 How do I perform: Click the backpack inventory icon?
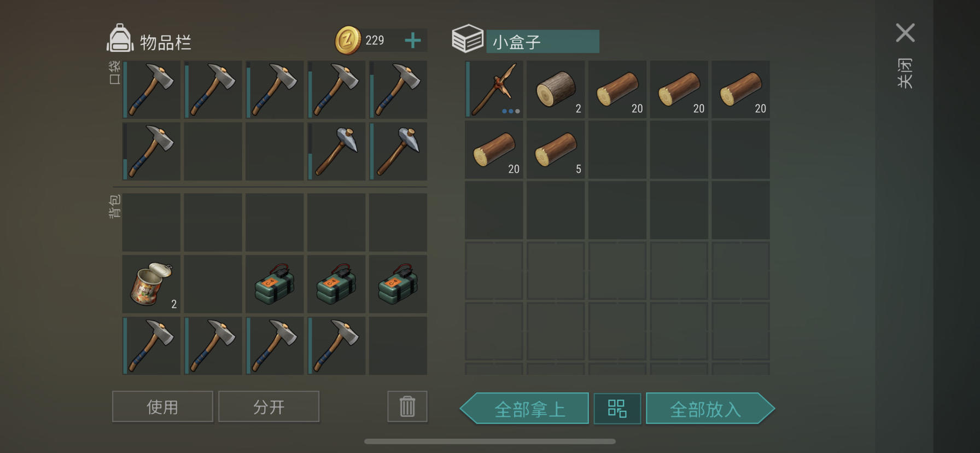click(x=120, y=38)
